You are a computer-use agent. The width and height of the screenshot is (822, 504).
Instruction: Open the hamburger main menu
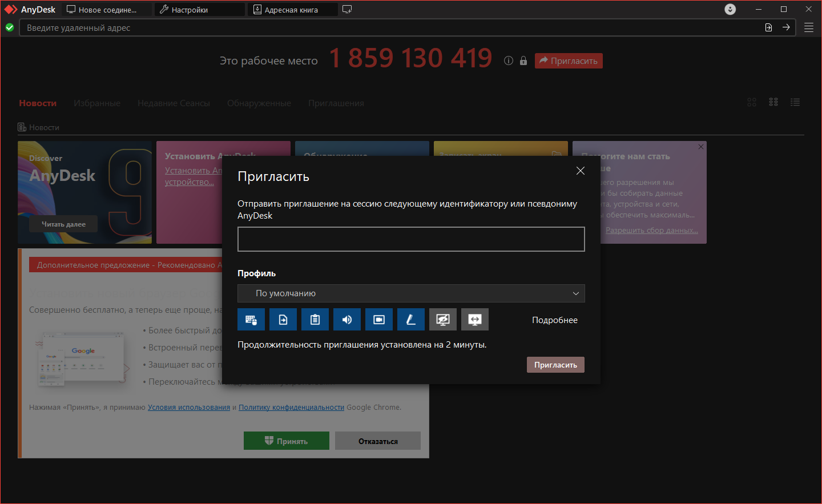[x=809, y=27]
